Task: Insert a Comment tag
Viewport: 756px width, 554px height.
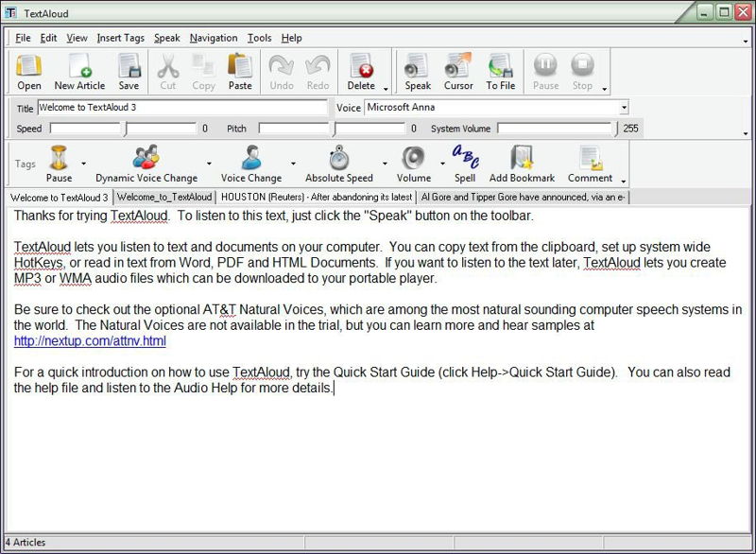Action: pyautogui.click(x=590, y=163)
